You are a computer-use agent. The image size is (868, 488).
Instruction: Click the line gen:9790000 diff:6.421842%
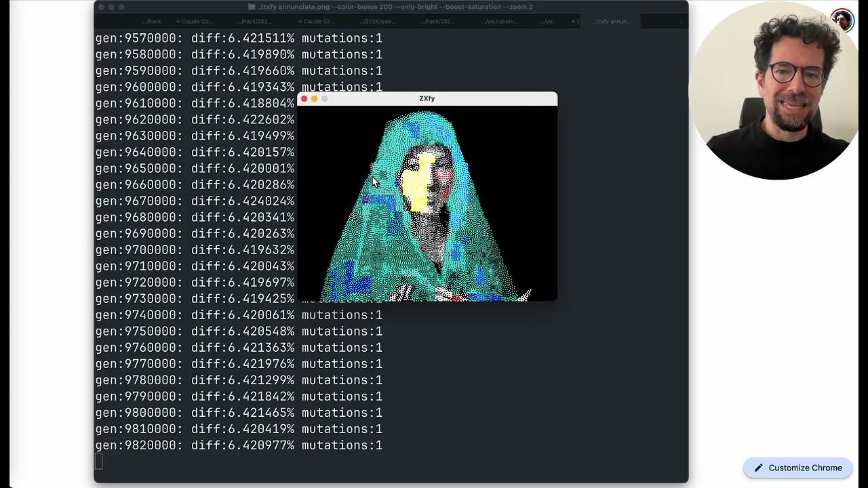click(239, 396)
